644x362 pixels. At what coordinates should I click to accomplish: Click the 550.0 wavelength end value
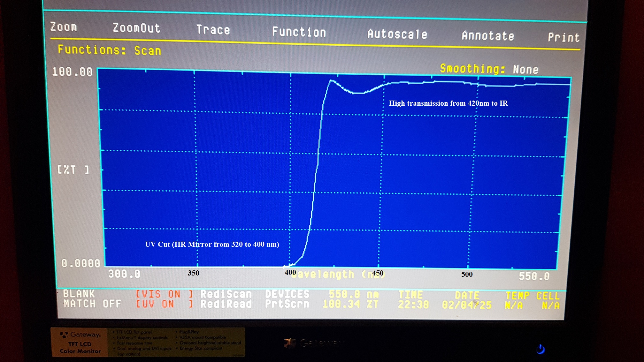(534, 276)
